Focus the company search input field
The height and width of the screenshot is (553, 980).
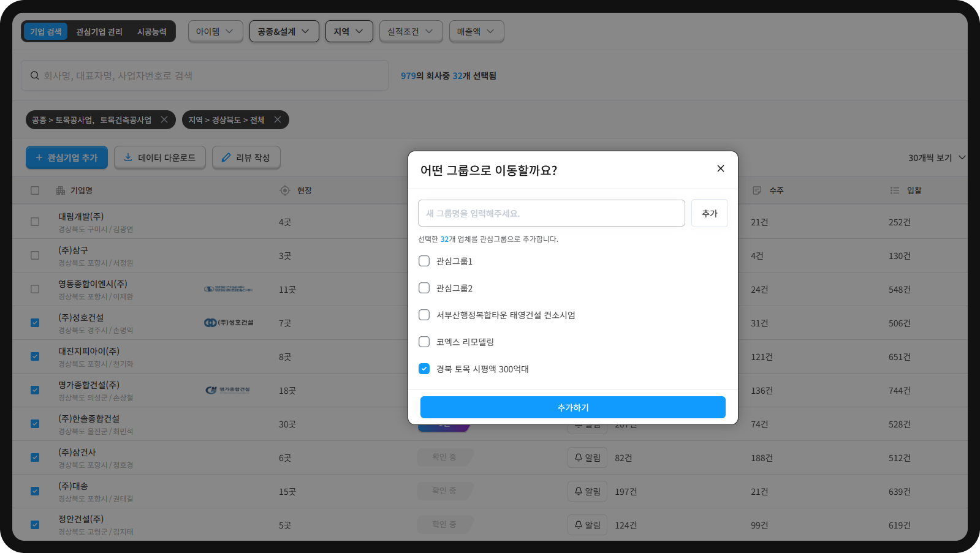(x=205, y=75)
